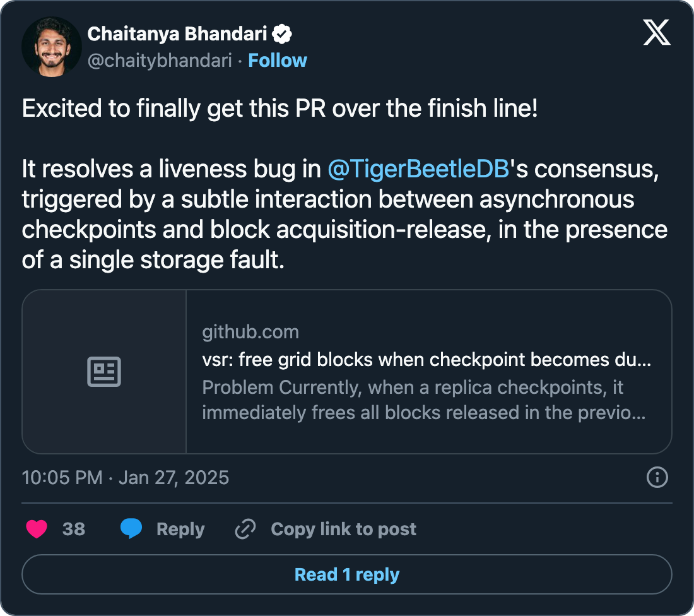Click the article placeholder icon in link card
This screenshot has height=616, width=694.
[x=104, y=372]
